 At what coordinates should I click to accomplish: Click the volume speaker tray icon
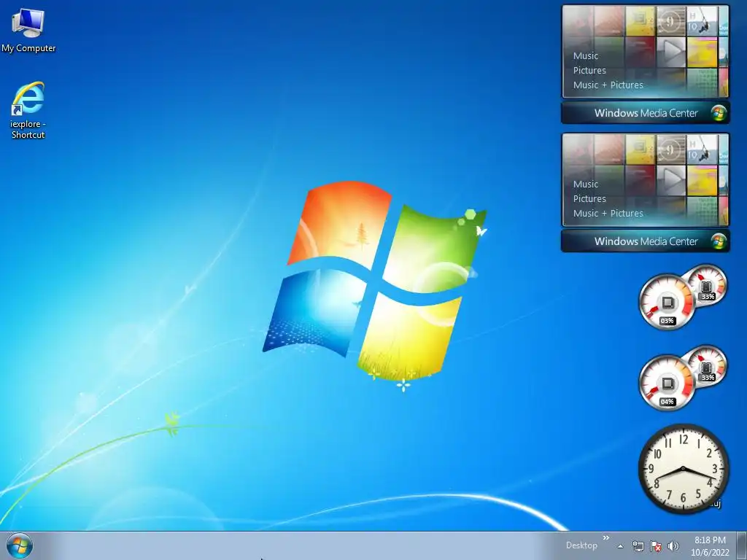[673, 546]
